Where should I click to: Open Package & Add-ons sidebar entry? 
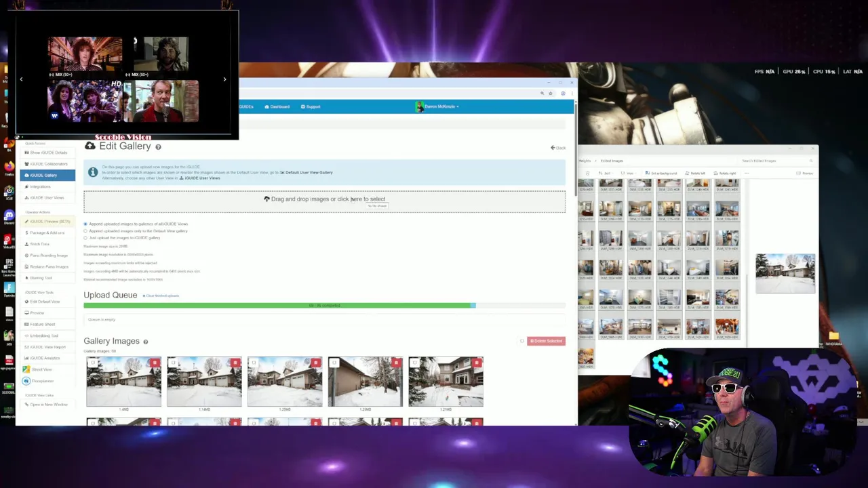tap(46, 232)
